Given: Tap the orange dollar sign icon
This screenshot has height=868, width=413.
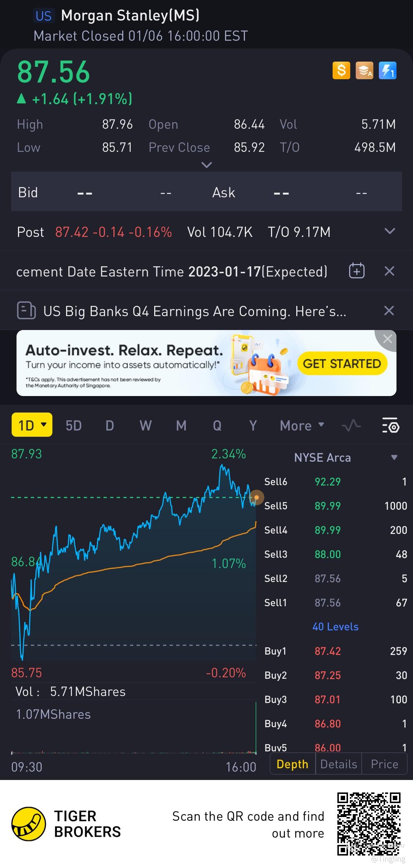Looking at the screenshot, I should tap(341, 70).
